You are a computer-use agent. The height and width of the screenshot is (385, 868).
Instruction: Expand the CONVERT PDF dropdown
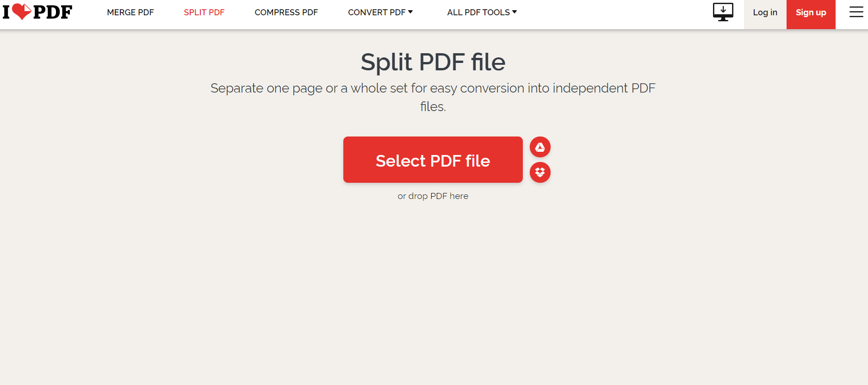point(376,12)
